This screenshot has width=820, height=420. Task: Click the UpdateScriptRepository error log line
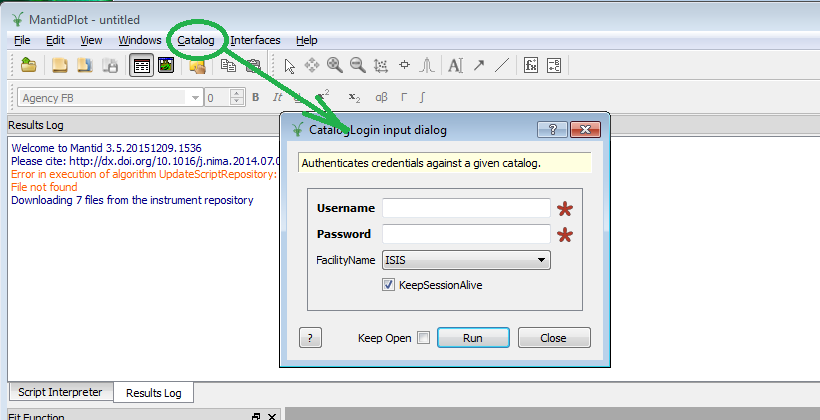point(144,174)
